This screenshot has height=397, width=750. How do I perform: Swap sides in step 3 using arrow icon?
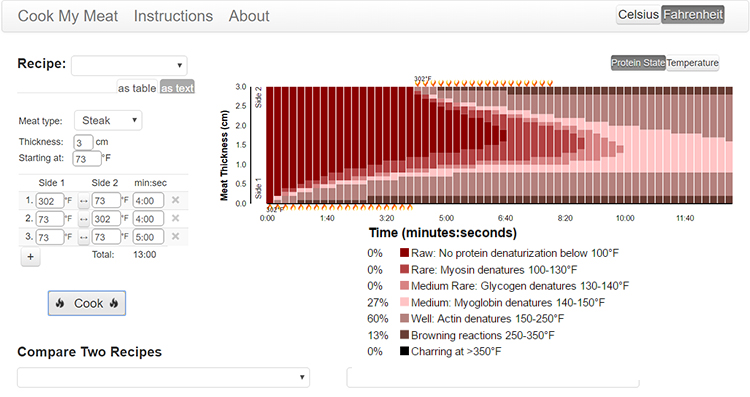[x=84, y=237]
